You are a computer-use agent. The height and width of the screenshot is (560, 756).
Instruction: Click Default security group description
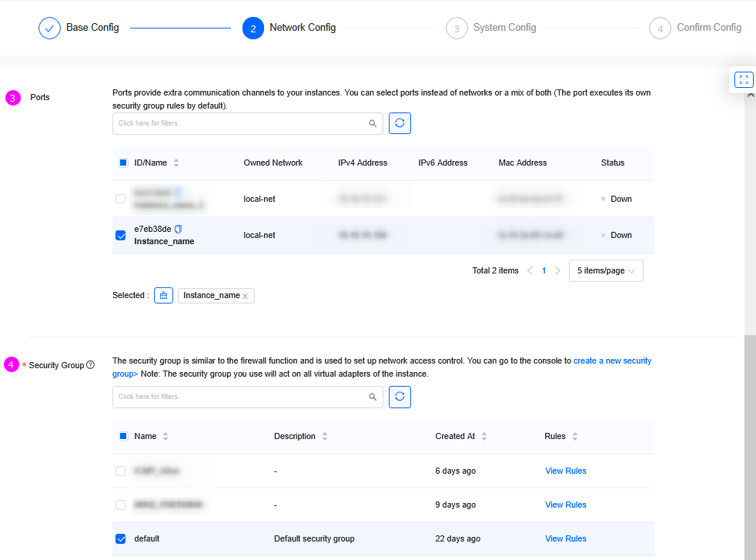click(x=314, y=538)
